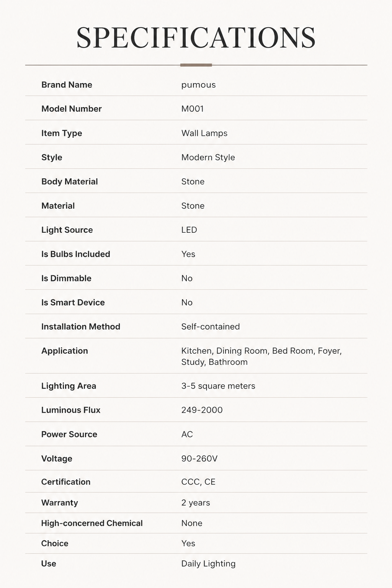The width and height of the screenshot is (392, 588).
Task: Click the pumous brand value
Action: pos(198,85)
